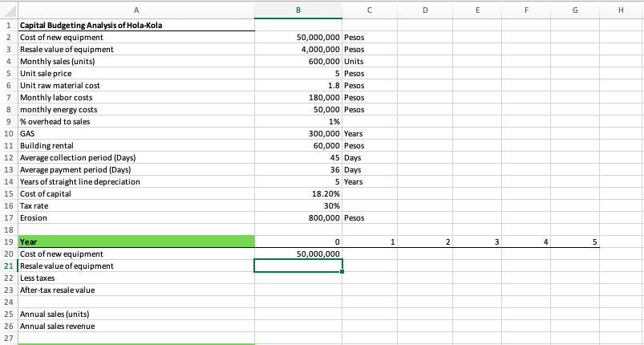Select the 1.8 value cell
Screen dimensions: 644x345
click(x=298, y=85)
